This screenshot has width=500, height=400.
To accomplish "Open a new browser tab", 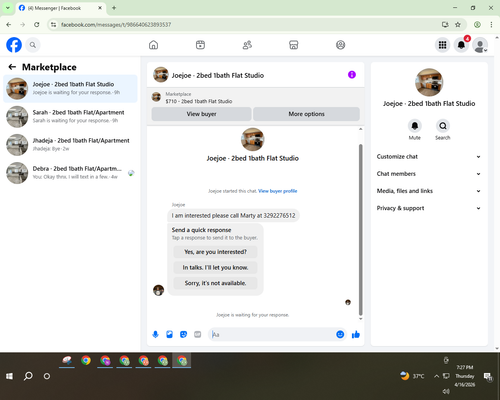I will coord(114,8).
